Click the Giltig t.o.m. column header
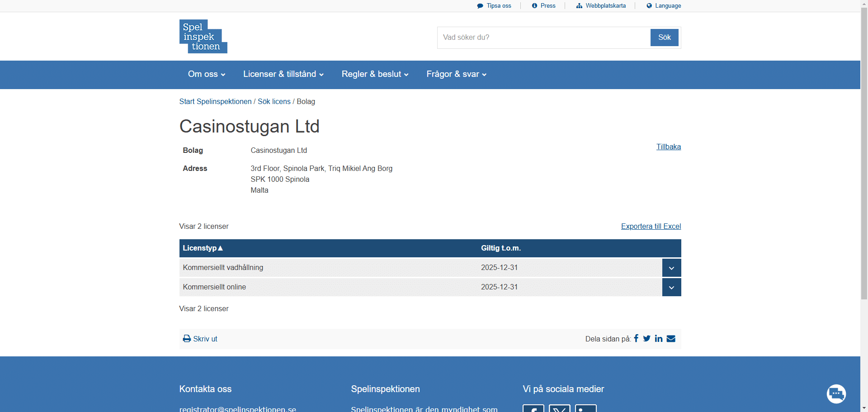 pyautogui.click(x=501, y=248)
